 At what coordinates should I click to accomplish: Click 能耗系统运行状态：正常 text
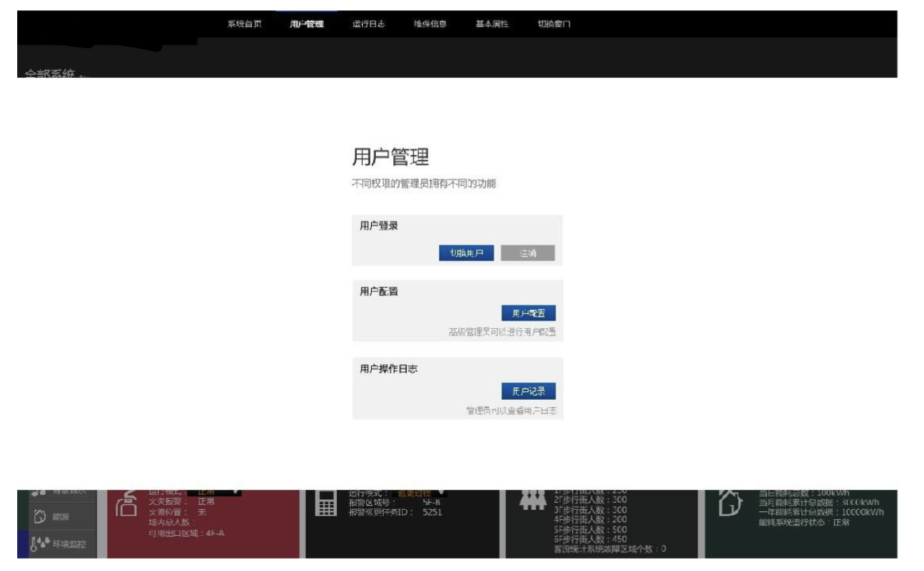coord(804,522)
